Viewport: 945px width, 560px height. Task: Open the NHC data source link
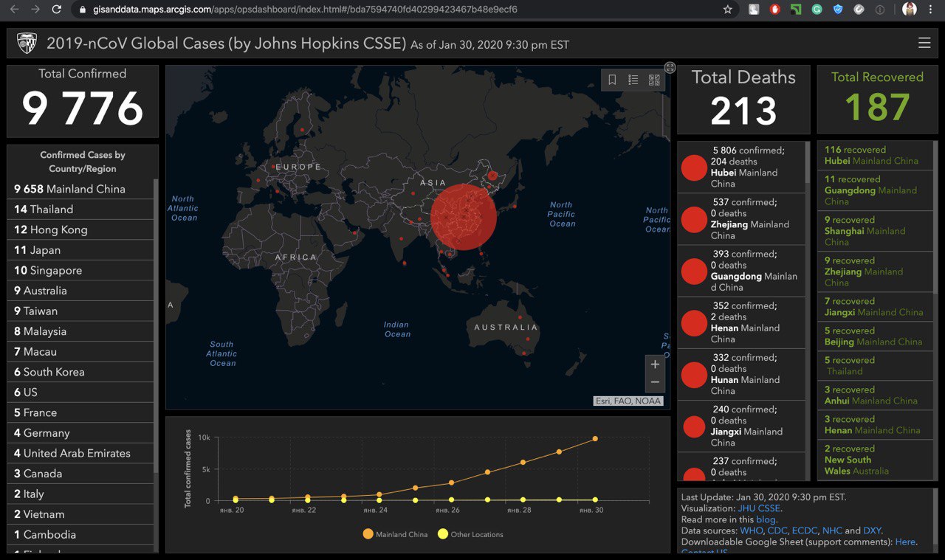[832, 530]
